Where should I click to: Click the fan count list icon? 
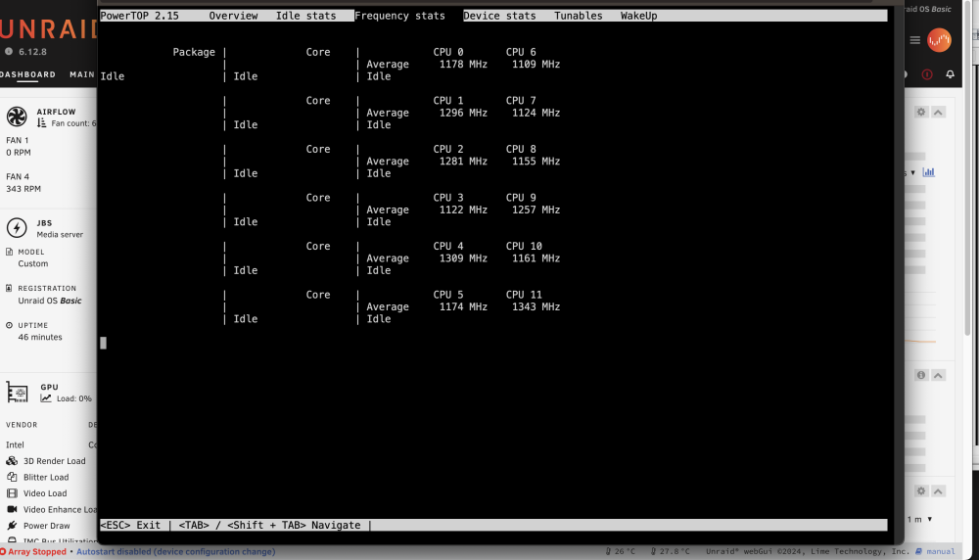point(42,123)
